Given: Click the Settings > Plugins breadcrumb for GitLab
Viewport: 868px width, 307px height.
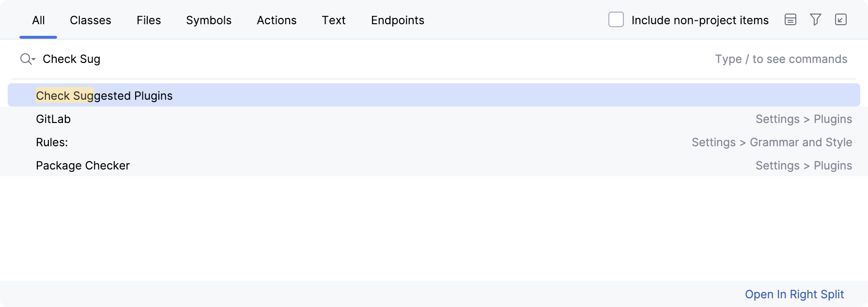Looking at the screenshot, I should (804, 119).
